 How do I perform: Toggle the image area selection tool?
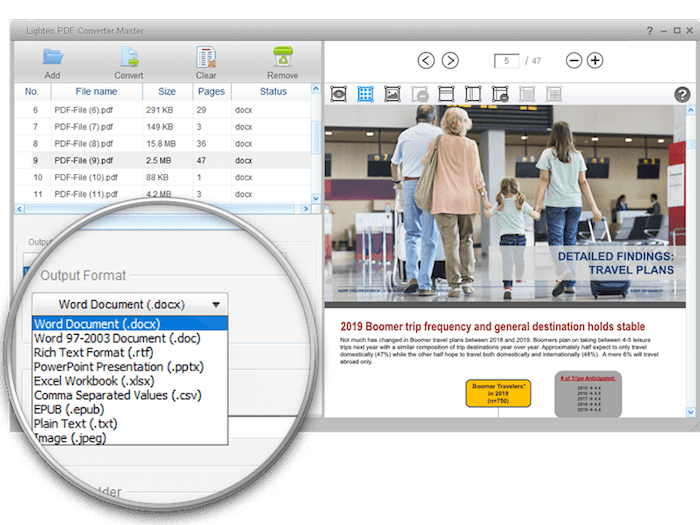(393, 94)
